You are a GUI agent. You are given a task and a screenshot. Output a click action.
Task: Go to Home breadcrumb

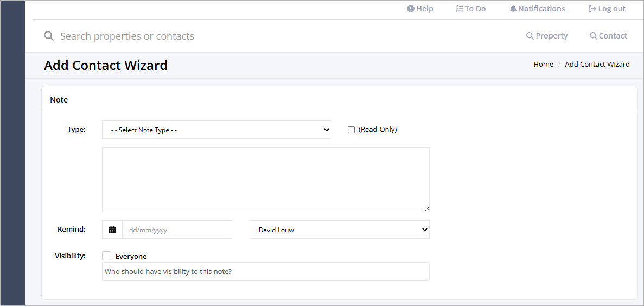coord(544,65)
